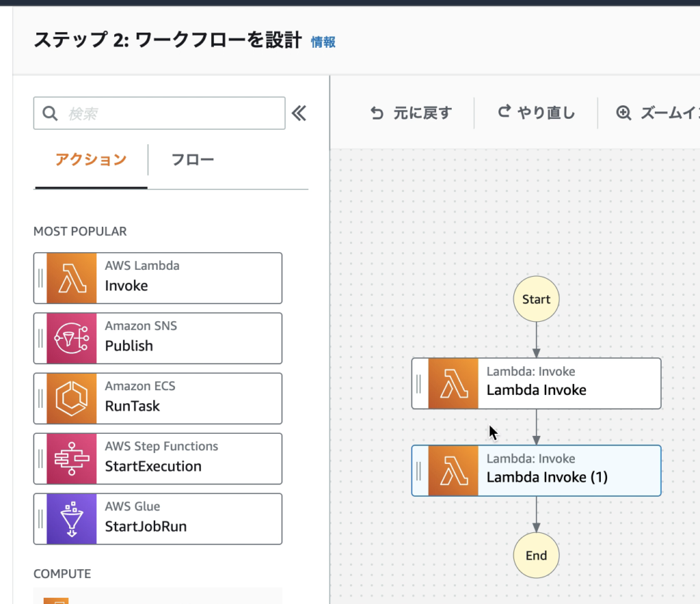Click Lambda icon on Lambda Invoke (1) state
This screenshot has height=604, width=700.
pyautogui.click(x=453, y=471)
